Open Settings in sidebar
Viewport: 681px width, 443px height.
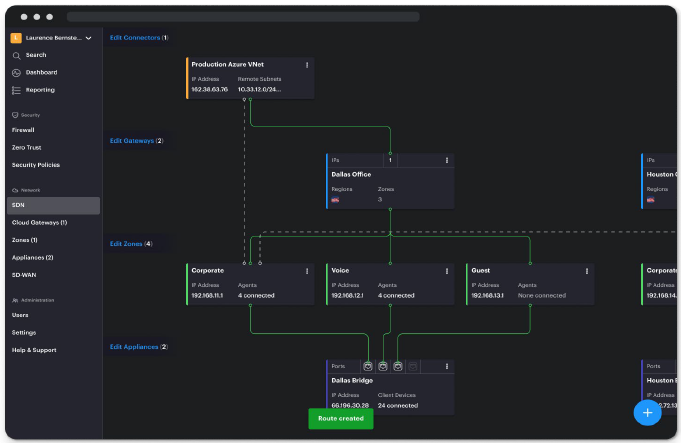coord(24,333)
